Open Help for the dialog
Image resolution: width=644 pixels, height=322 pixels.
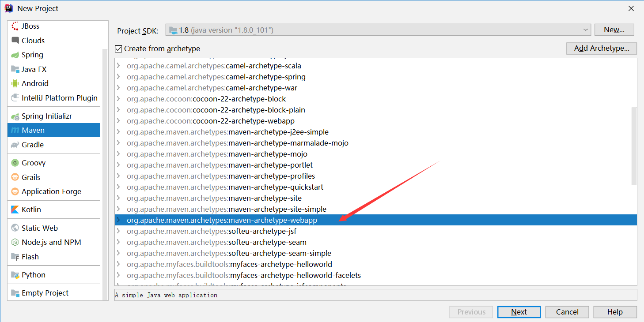615,312
